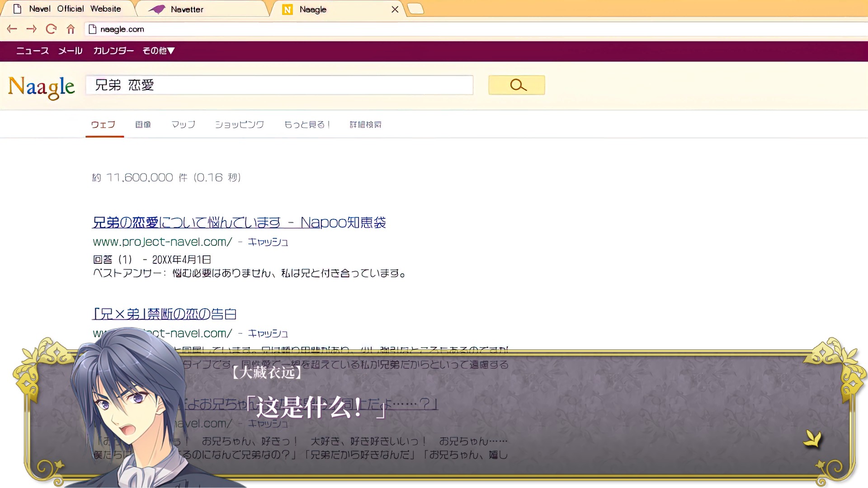Viewport: 868px width, 488px height.
Task: Click the browser back arrow
Action: tap(12, 29)
